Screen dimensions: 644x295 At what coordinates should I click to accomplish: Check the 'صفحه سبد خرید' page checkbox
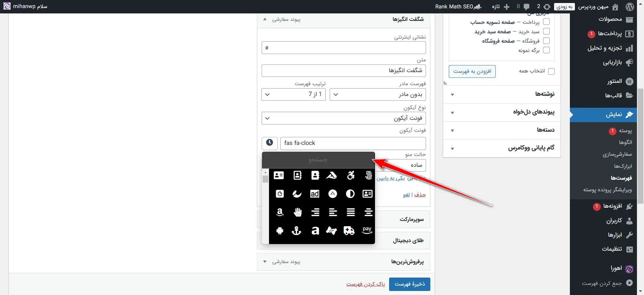(x=546, y=31)
